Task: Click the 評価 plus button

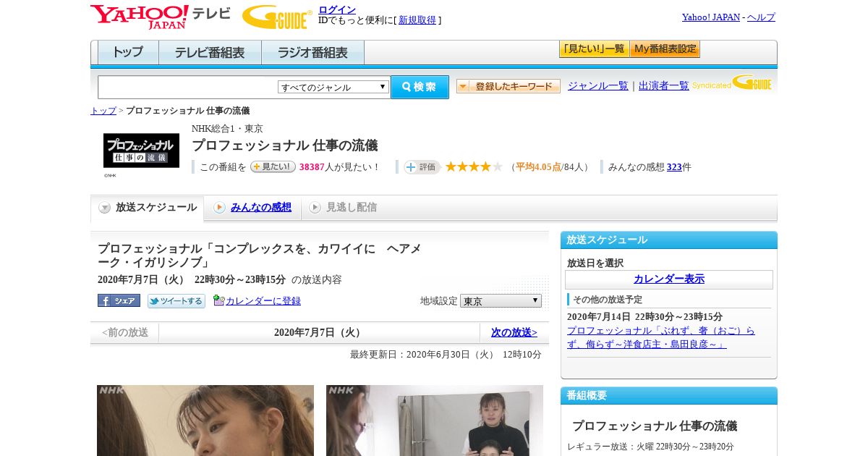Action: [422, 167]
